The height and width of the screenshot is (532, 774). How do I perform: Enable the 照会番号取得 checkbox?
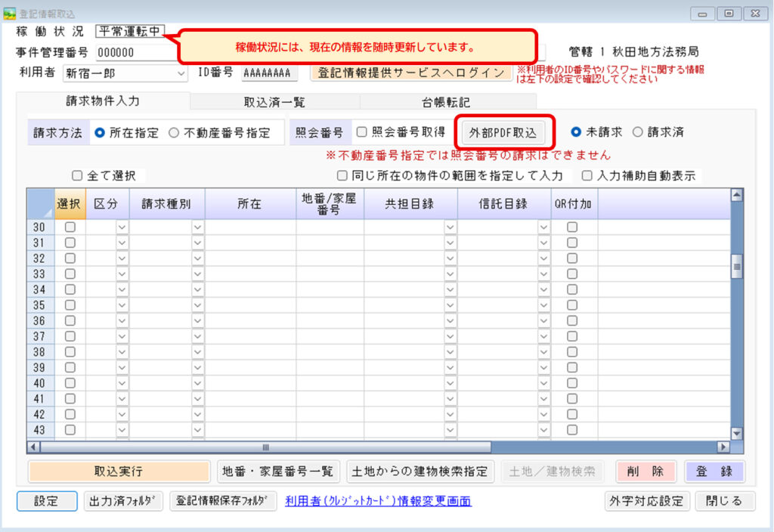pyautogui.click(x=362, y=132)
